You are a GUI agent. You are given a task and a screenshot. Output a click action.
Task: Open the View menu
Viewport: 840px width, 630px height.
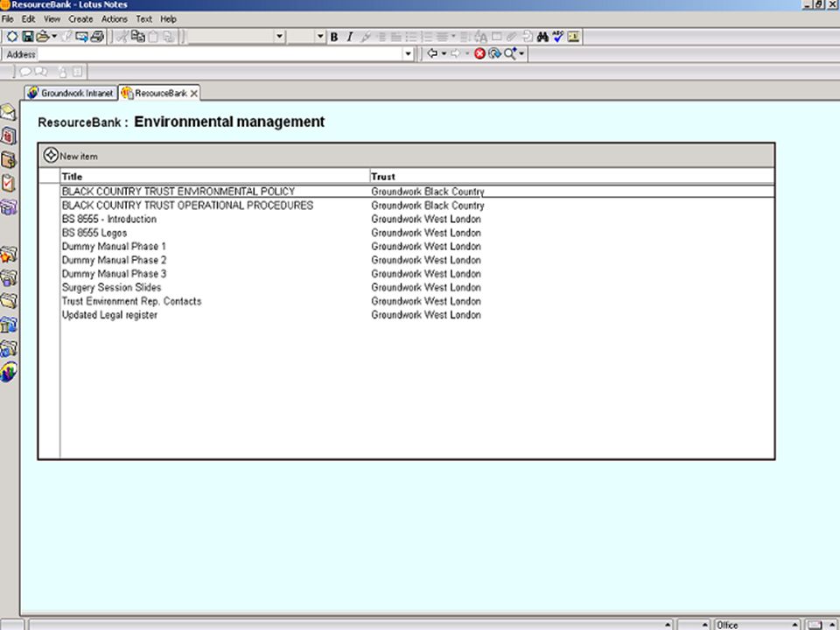[52, 19]
